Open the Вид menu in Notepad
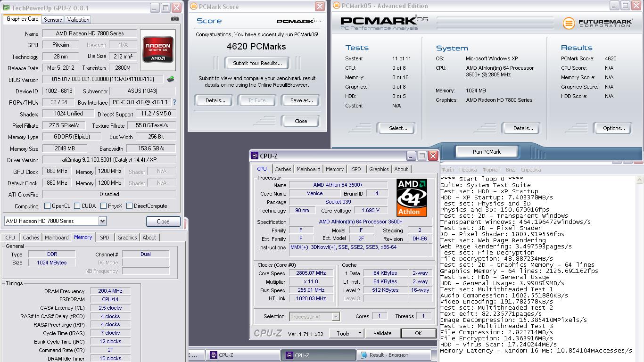 [510, 170]
